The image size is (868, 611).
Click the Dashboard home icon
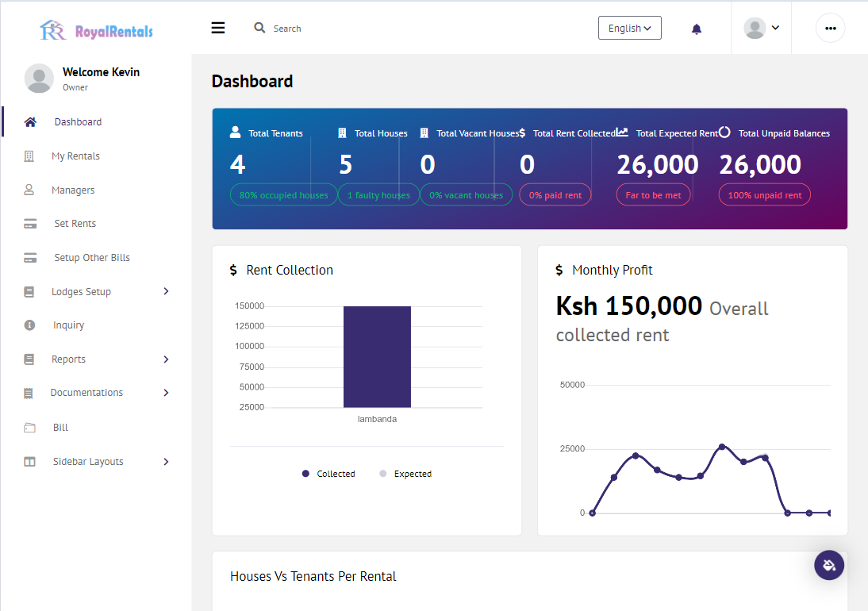click(30, 121)
